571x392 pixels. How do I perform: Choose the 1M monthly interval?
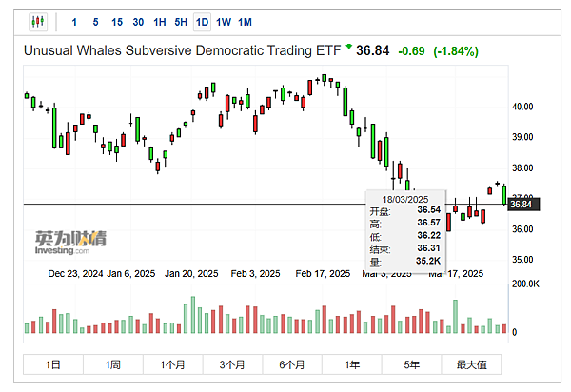(246, 22)
